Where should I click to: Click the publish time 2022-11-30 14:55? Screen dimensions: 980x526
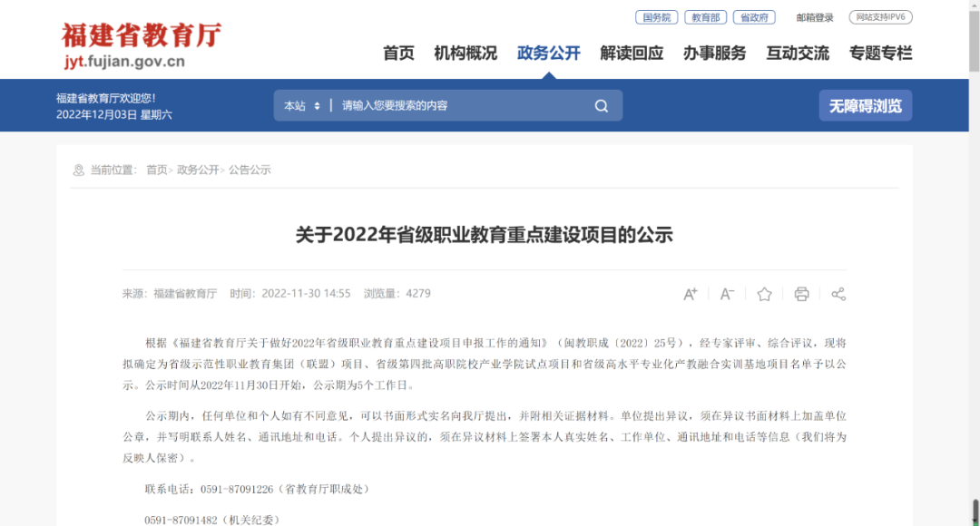tap(307, 294)
